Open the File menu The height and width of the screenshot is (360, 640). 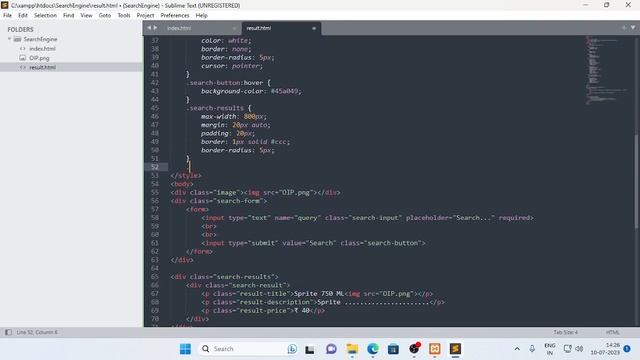coord(7,16)
